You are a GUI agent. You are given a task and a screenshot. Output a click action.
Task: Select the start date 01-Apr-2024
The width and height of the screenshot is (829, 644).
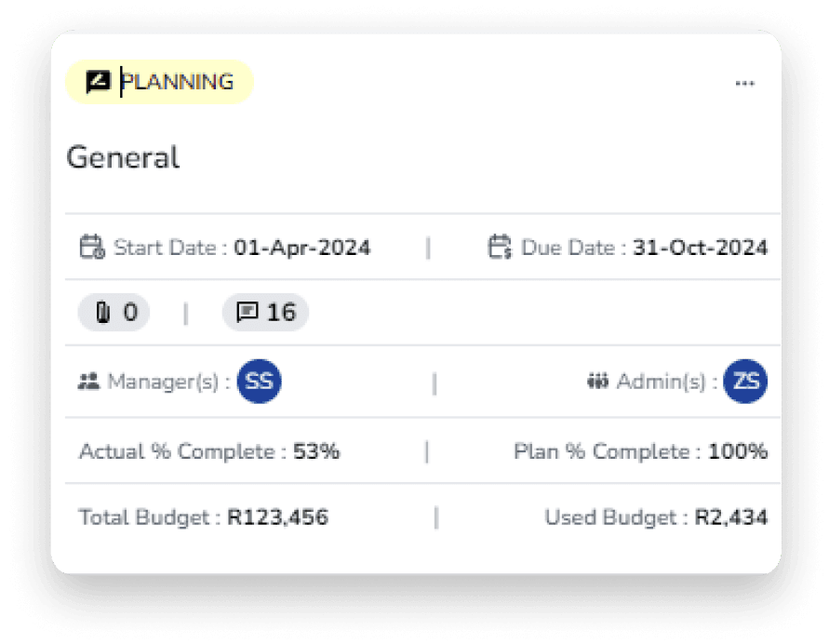[302, 248]
